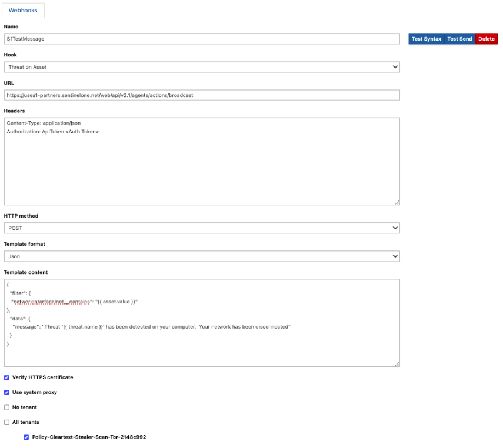Viewport: 503px width, 448px height.
Task: Click the Test Syntax button
Action: pyautogui.click(x=426, y=39)
